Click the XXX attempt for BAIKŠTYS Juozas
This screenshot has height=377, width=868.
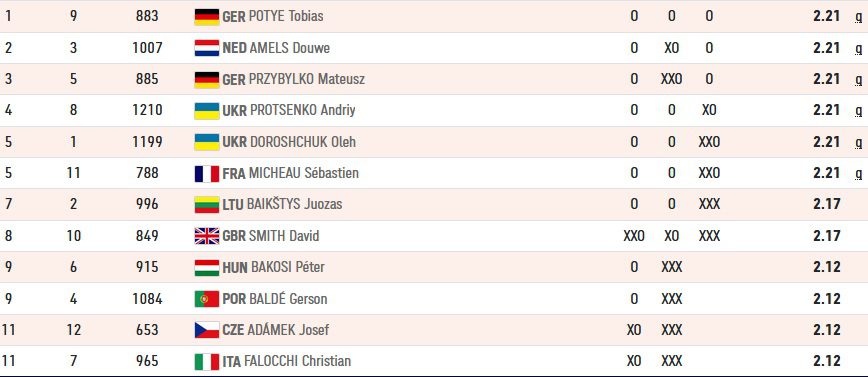[x=709, y=204]
